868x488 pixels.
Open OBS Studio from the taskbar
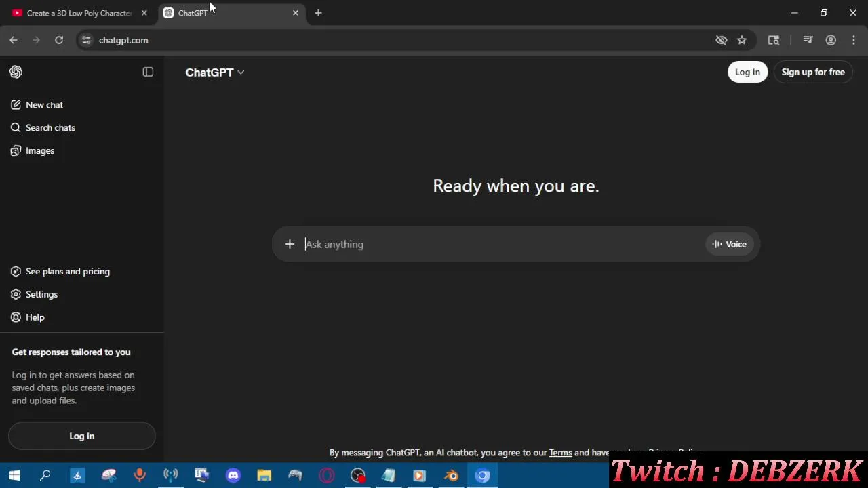[x=357, y=475]
